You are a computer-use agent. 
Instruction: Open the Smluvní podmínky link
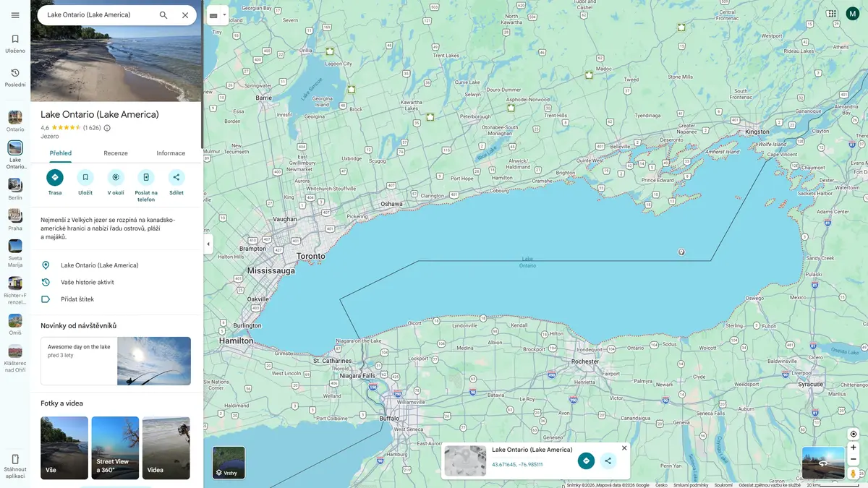click(x=691, y=485)
